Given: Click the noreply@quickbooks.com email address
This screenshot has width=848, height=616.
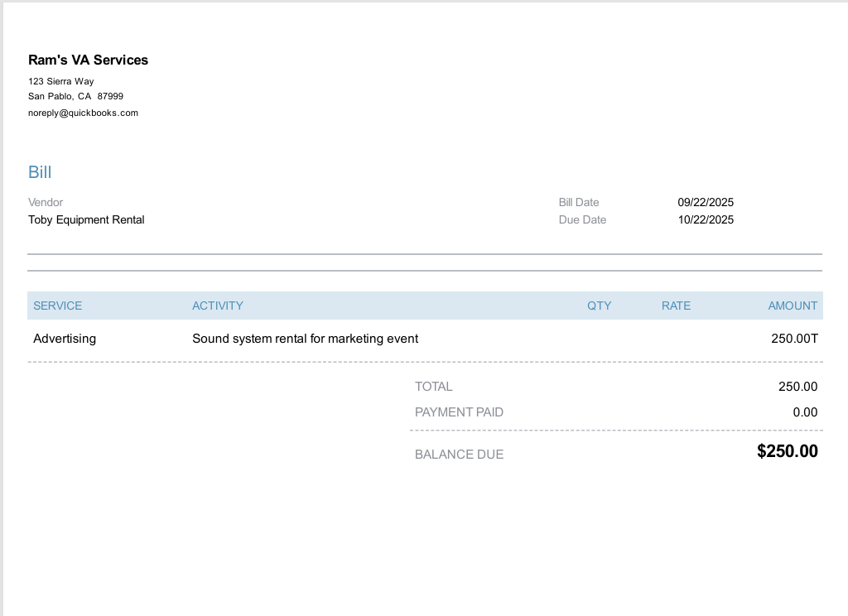Looking at the screenshot, I should 84,113.
